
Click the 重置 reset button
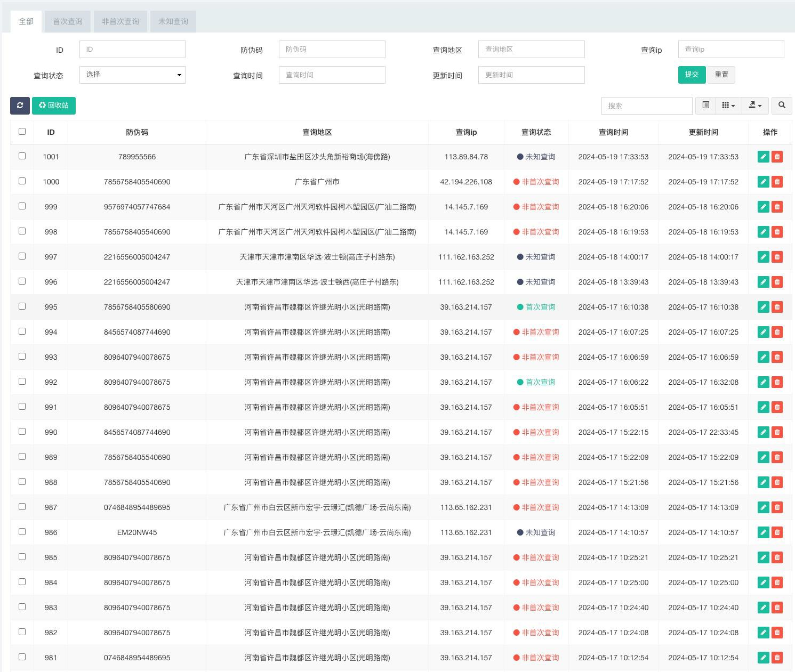point(721,75)
